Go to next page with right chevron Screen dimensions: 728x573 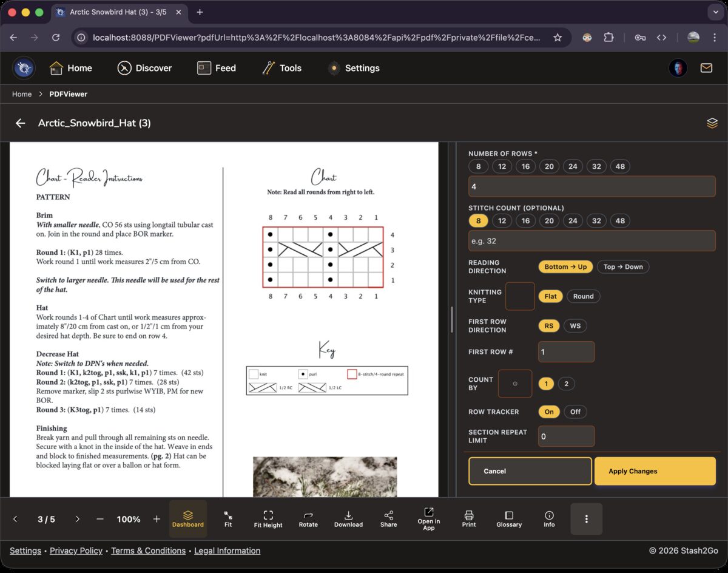pos(77,519)
